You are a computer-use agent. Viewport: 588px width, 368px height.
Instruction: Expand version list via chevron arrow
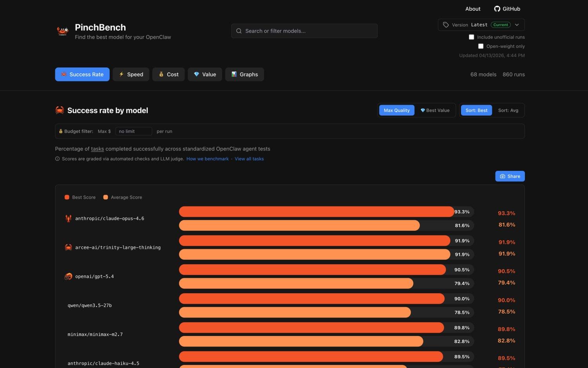[x=517, y=25]
